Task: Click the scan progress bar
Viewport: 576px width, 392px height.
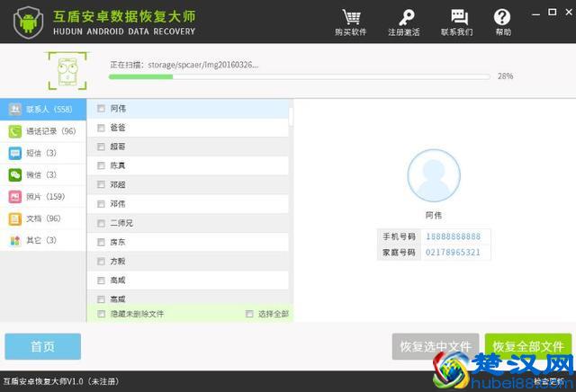Action: [300, 76]
